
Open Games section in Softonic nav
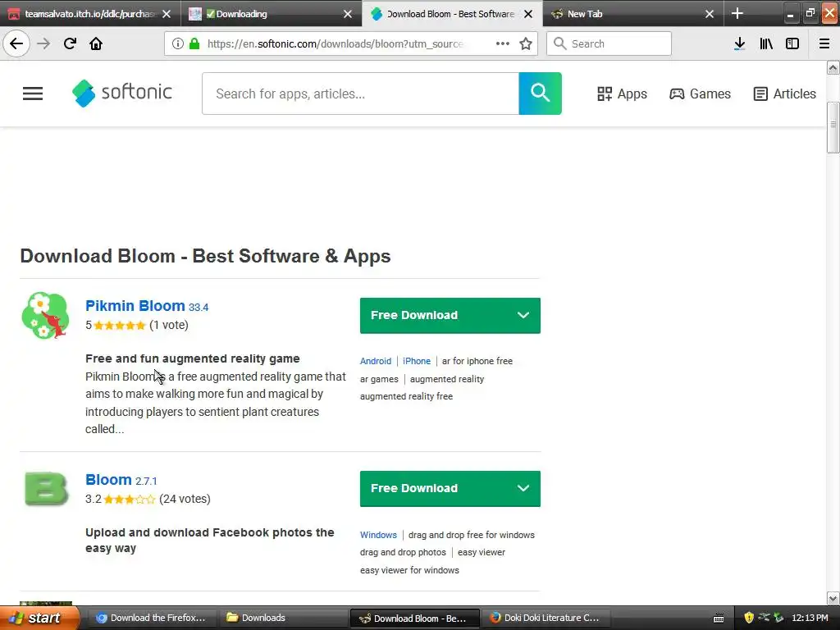(700, 94)
